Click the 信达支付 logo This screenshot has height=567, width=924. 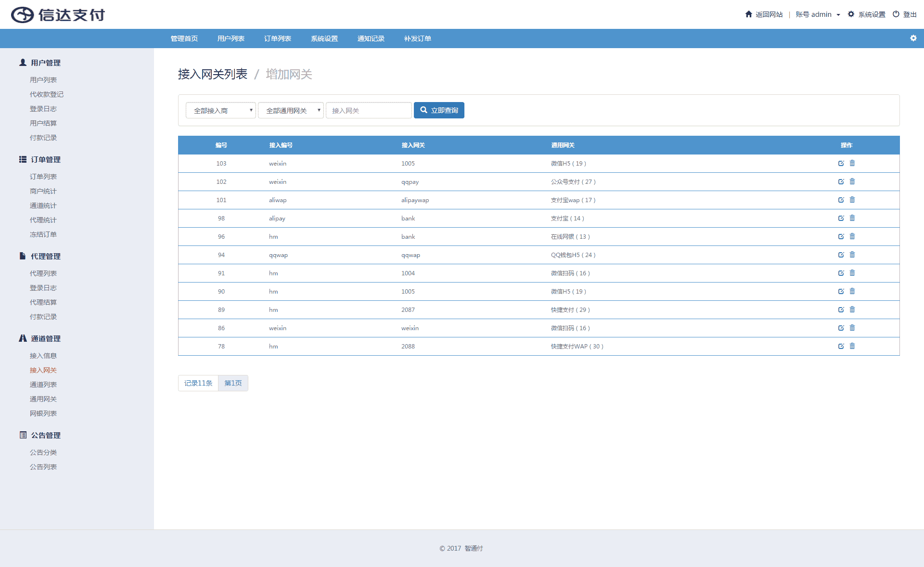click(x=58, y=14)
